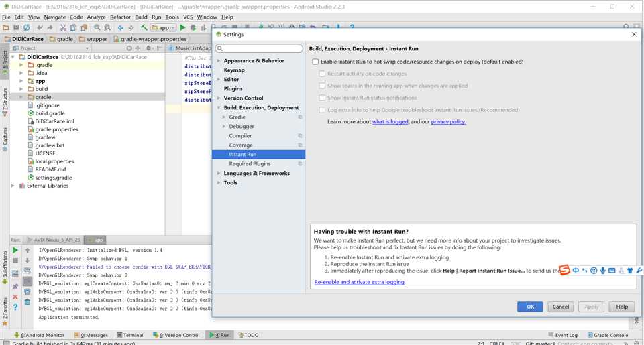Open the Android Monitor tool window tab
The height and width of the screenshot is (345, 644).
(x=40, y=335)
